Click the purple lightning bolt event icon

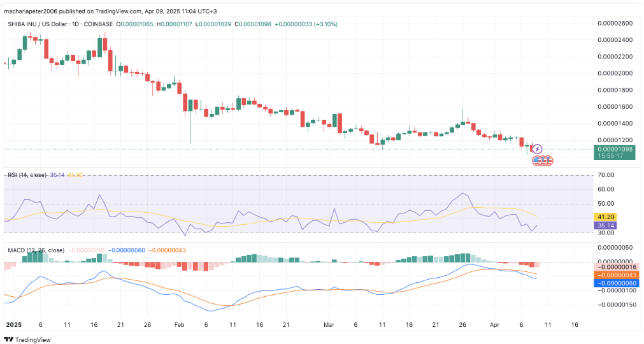pos(537,149)
